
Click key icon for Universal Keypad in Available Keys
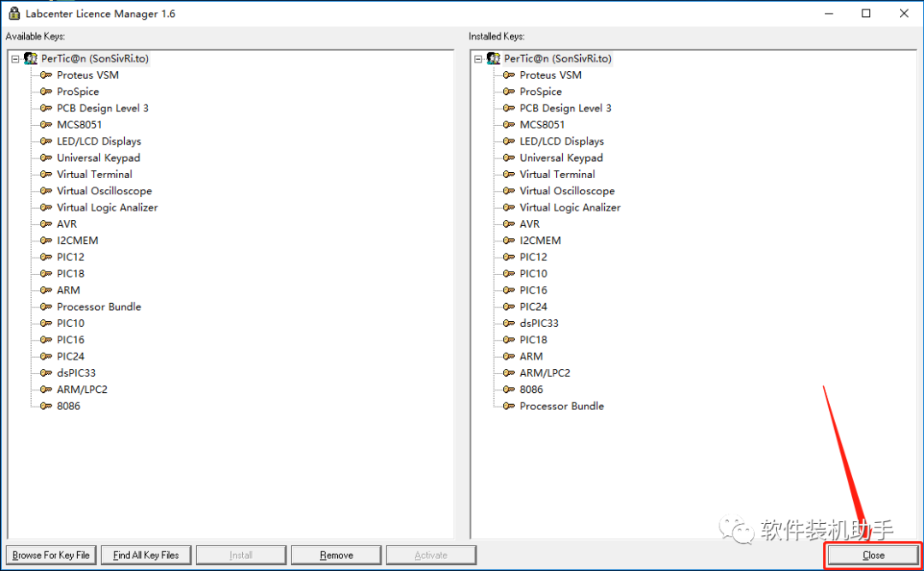click(46, 158)
